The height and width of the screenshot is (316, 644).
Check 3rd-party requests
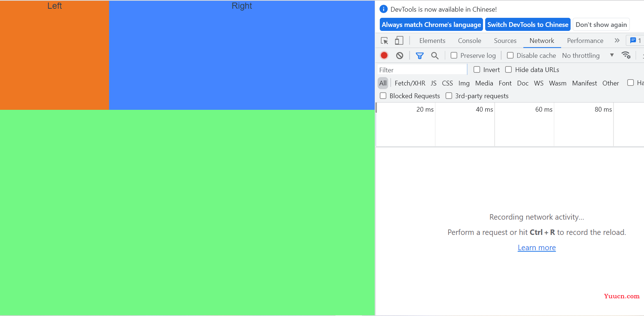point(449,96)
